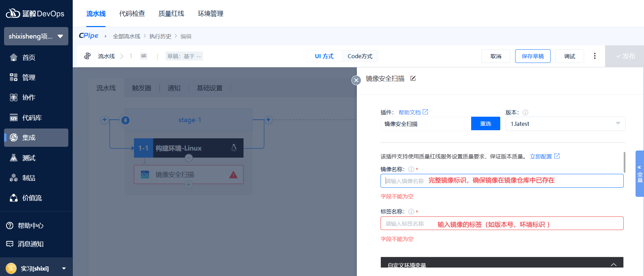Switch to UI 方式 editing mode
This screenshot has width=644, height=276.
tap(324, 56)
